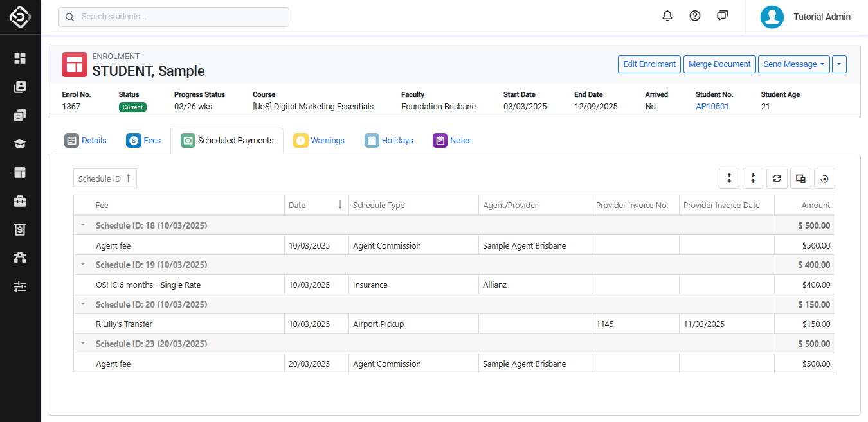
Task: Open student number AP10501 link
Action: click(x=712, y=107)
